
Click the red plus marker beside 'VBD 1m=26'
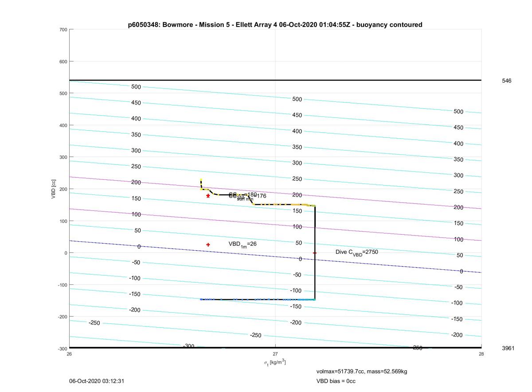(208, 245)
